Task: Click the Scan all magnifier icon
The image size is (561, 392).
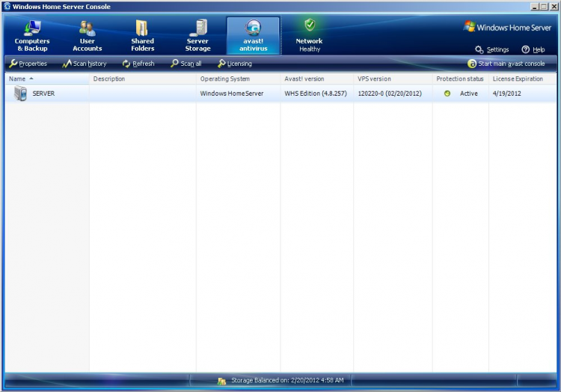Action: click(174, 64)
